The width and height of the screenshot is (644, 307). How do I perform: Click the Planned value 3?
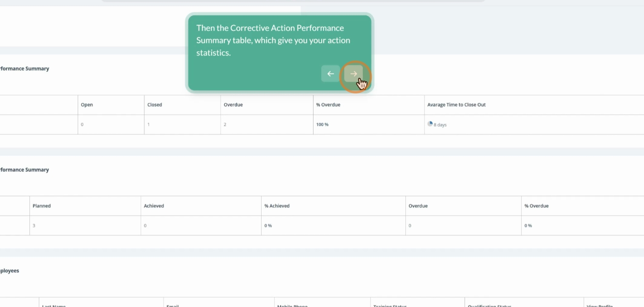coord(34,226)
